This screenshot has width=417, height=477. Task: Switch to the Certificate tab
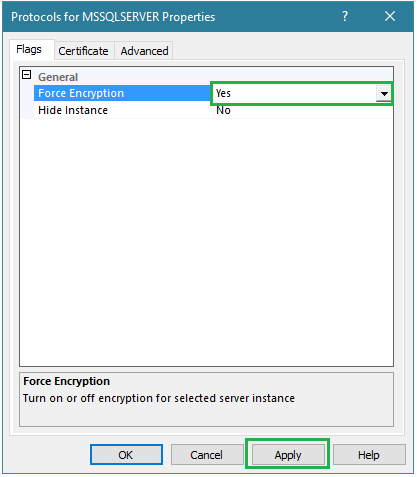pyautogui.click(x=83, y=51)
